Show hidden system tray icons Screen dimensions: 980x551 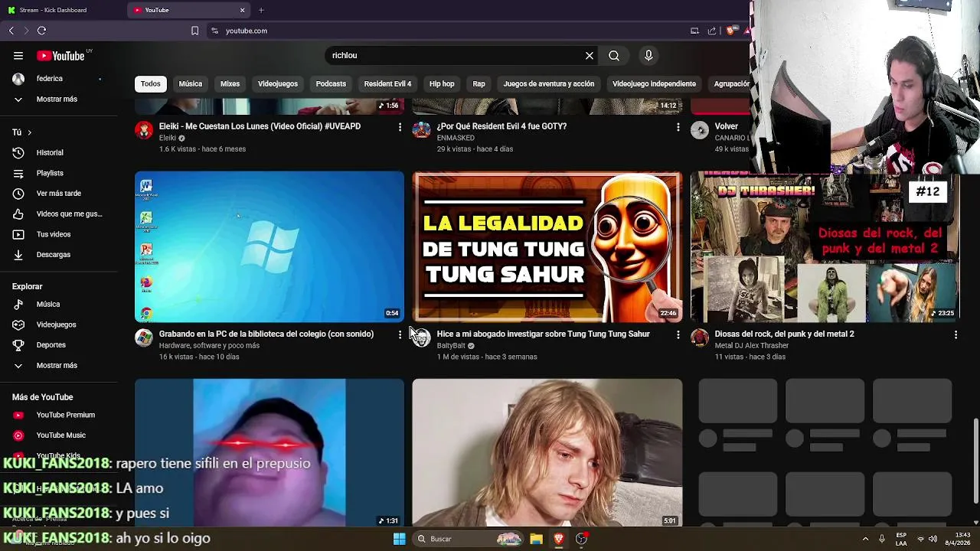(x=866, y=539)
